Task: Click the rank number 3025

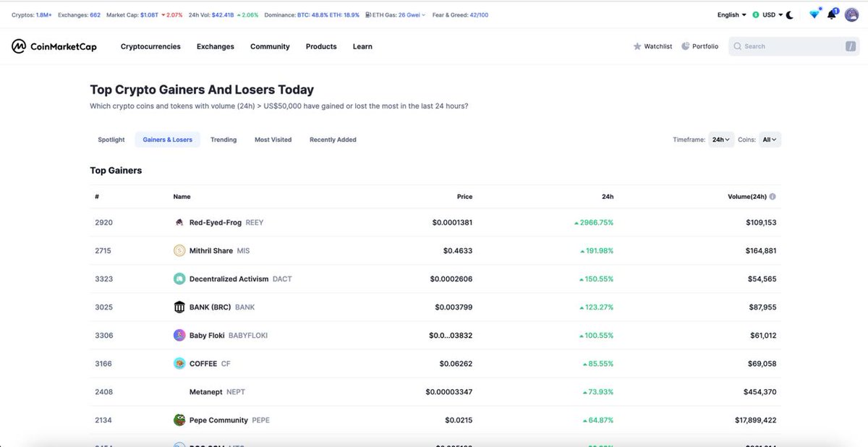Action: point(103,307)
